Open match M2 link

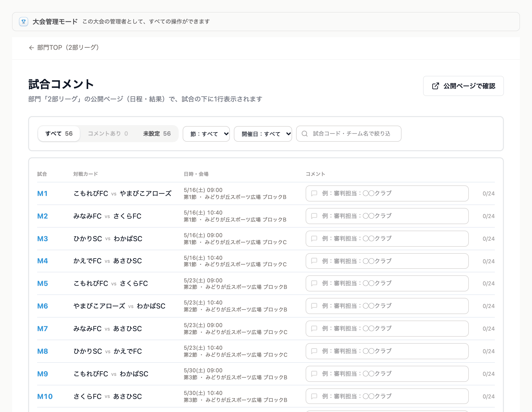42,216
